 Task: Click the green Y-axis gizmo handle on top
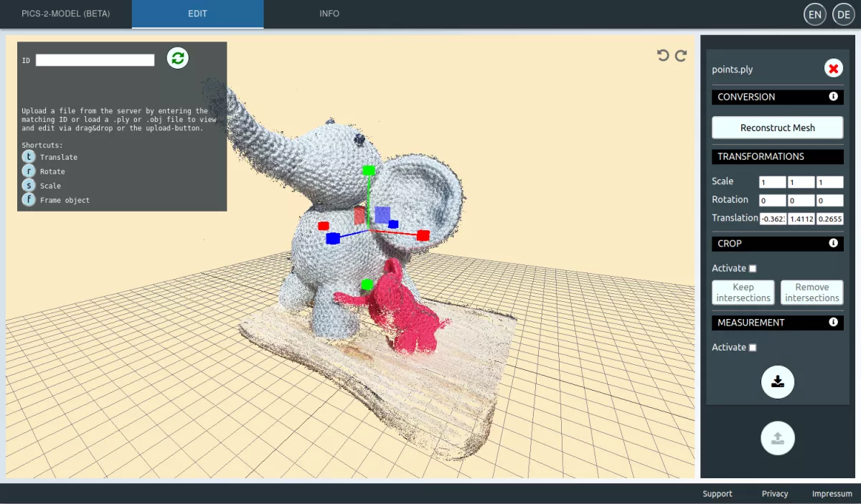(369, 171)
